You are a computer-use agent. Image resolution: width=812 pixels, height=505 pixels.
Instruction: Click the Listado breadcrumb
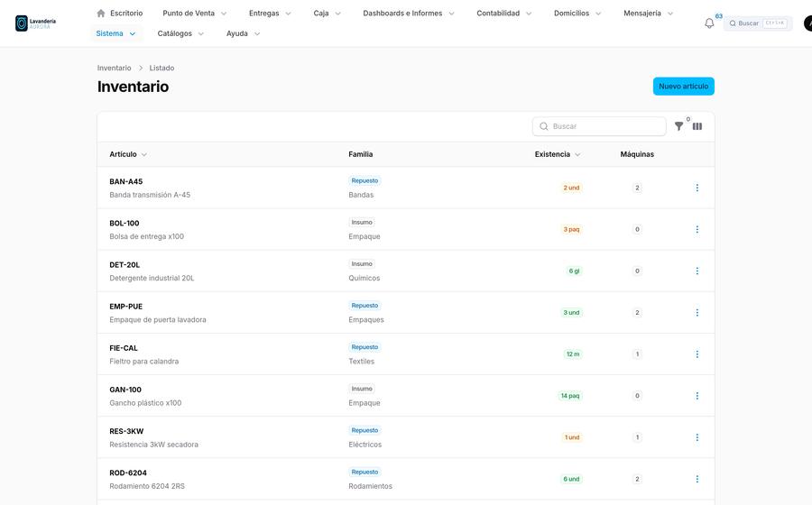pos(161,68)
